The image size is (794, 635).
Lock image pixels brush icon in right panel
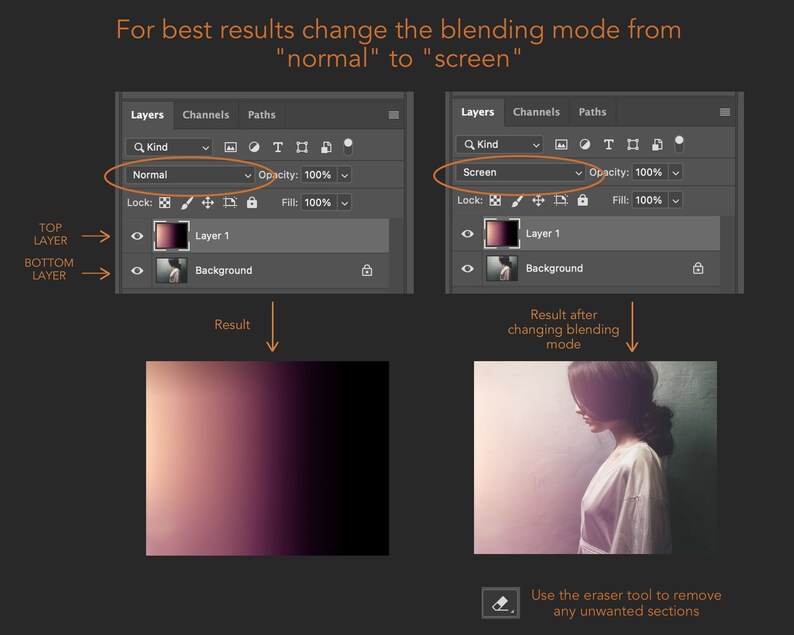(x=517, y=201)
